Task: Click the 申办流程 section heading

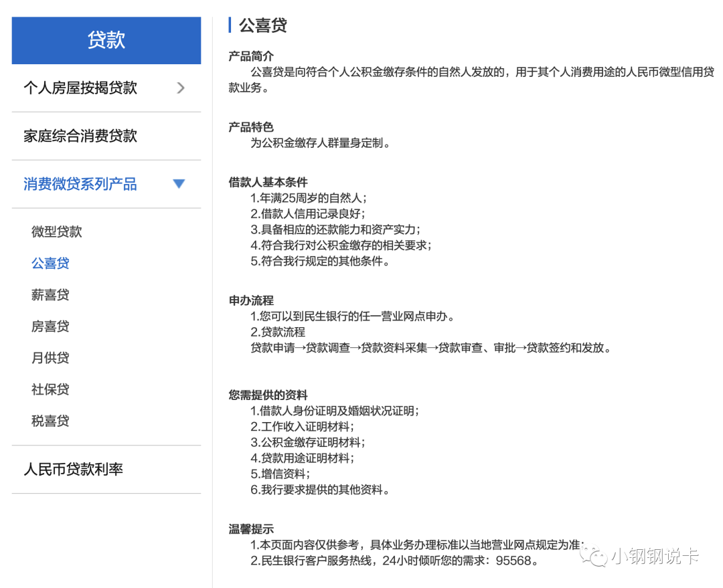Action: (250, 300)
